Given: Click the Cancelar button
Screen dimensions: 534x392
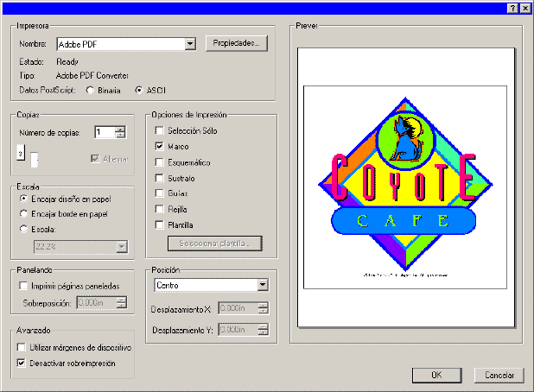Looking at the screenshot, I should point(499,375).
